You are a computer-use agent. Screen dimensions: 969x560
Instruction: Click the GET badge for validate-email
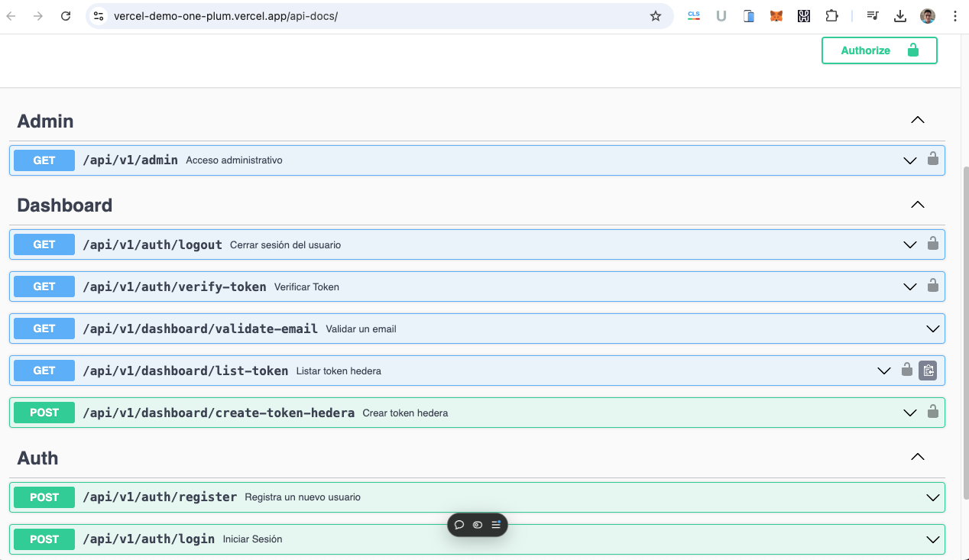coord(44,329)
